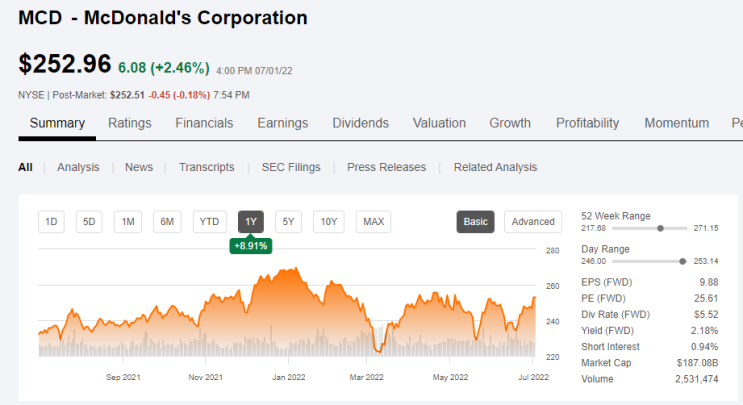Click the May 2022 axis label
The image size is (743, 405).
pos(450,378)
